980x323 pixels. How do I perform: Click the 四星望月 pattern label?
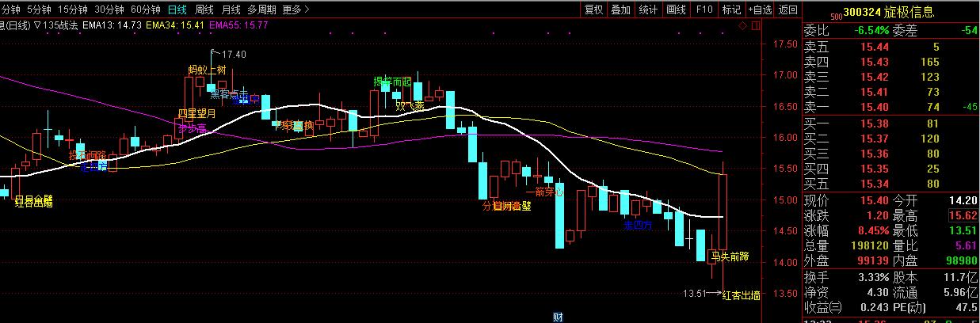click(197, 113)
